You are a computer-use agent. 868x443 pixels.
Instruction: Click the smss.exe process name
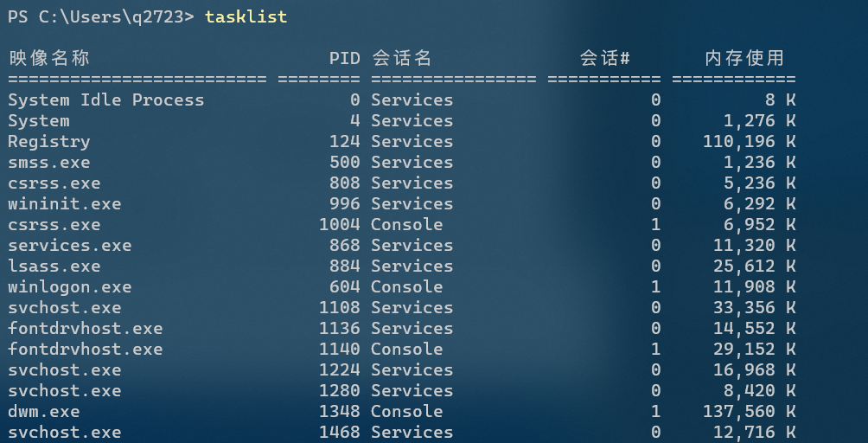coord(48,163)
